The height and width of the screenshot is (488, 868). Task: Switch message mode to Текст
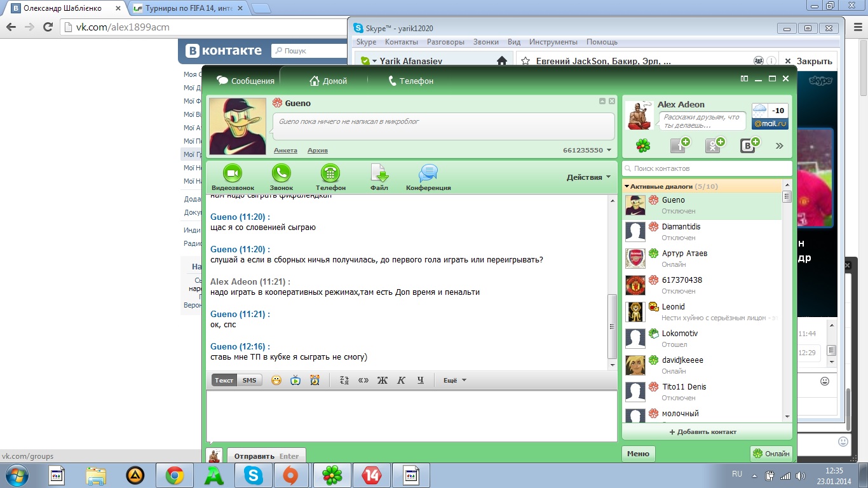pos(224,380)
